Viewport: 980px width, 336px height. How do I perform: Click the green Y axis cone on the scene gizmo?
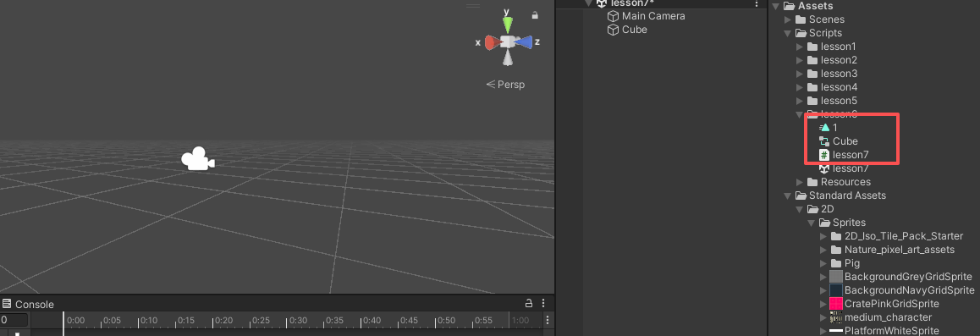tap(508, 25)
